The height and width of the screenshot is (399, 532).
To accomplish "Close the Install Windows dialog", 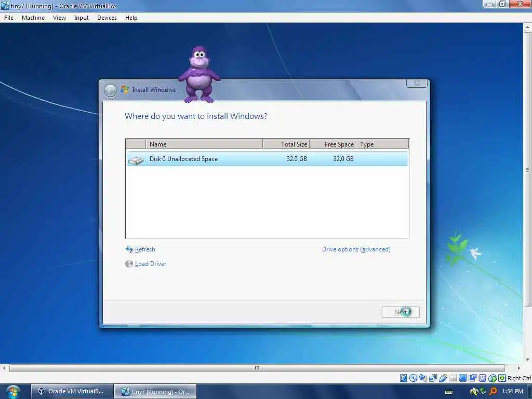I will pyautogui.click(x=417, y=83).
